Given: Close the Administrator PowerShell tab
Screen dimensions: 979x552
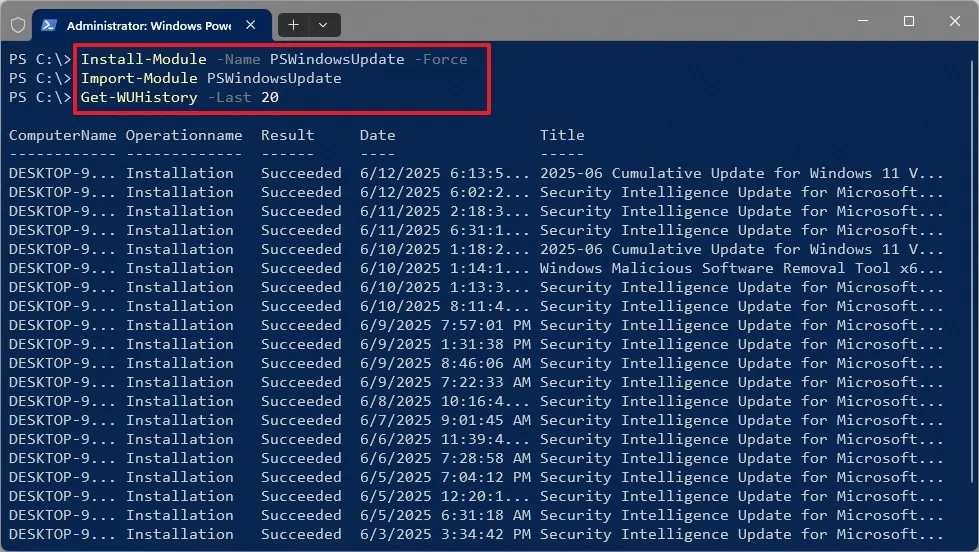Looking at the screenshot, I should [250, 25].
